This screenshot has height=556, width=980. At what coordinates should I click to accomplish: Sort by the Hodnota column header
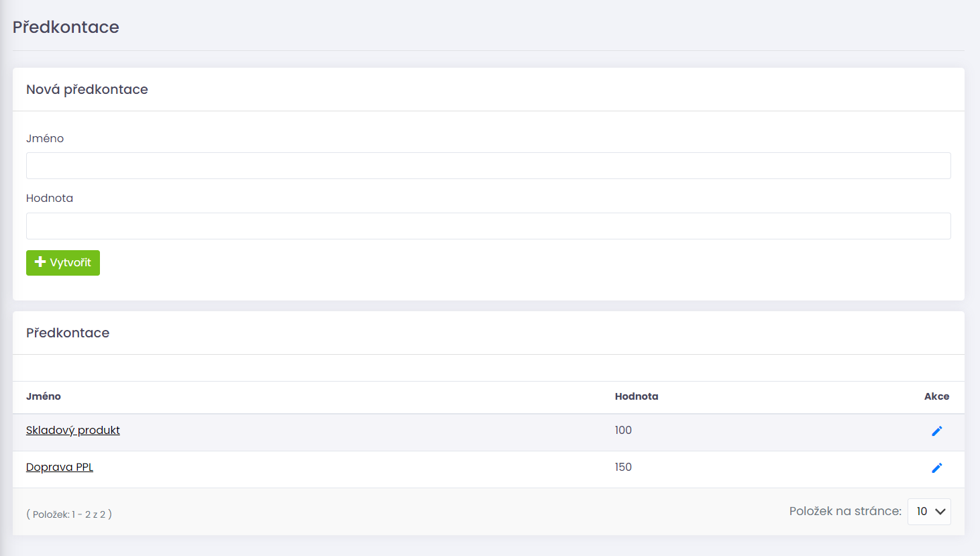[637, 396]
